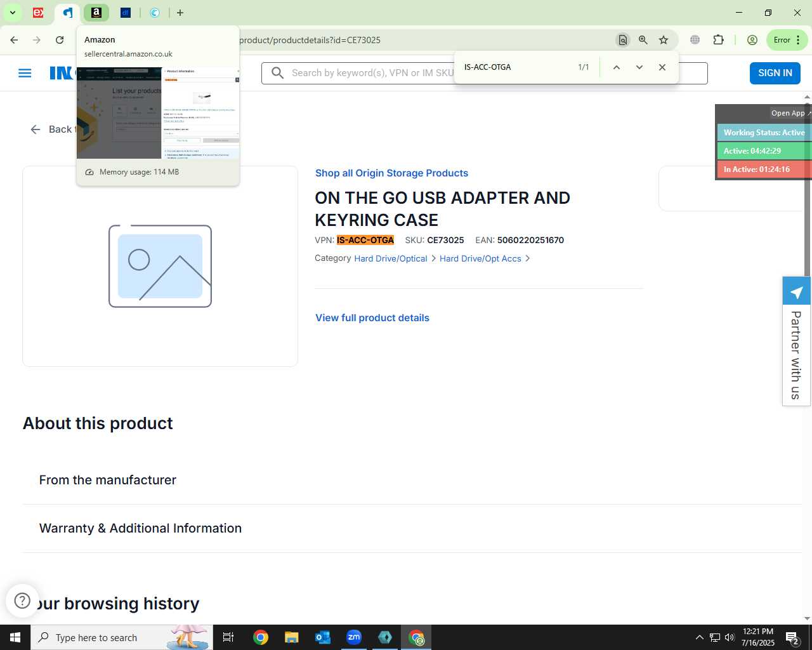Reload the page with refresh icon
Image resolution: width=812 pixels, height=650 pixels.
coord(60,40)
